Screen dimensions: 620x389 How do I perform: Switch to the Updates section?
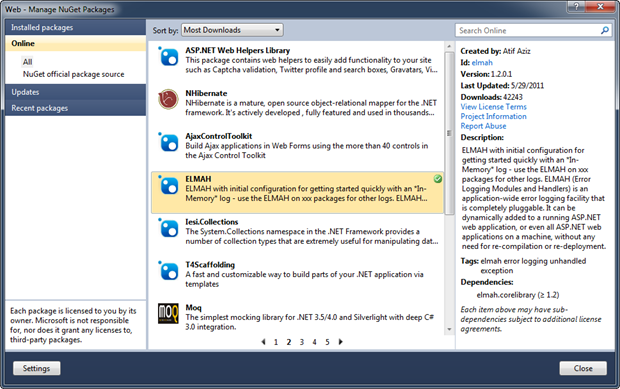[76, 92]
